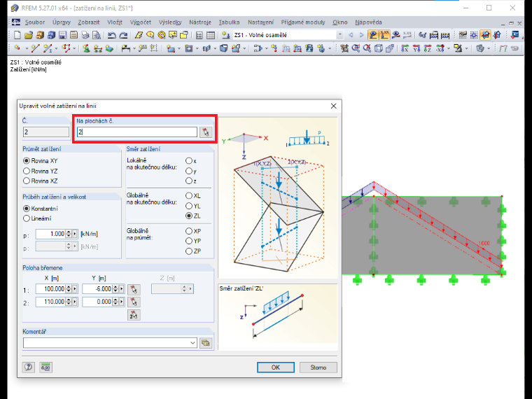Open the Nápověda menu
532x399 pixels.
368,22
